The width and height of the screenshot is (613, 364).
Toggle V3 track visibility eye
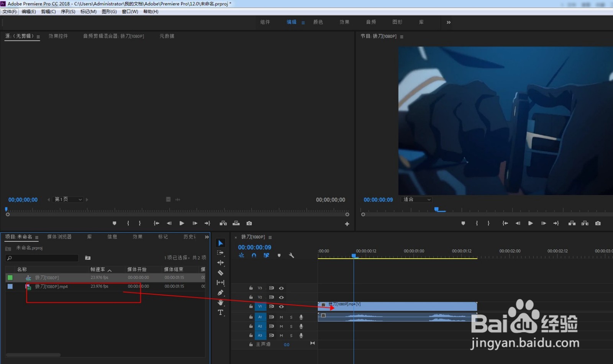click(x=281, y=288)
